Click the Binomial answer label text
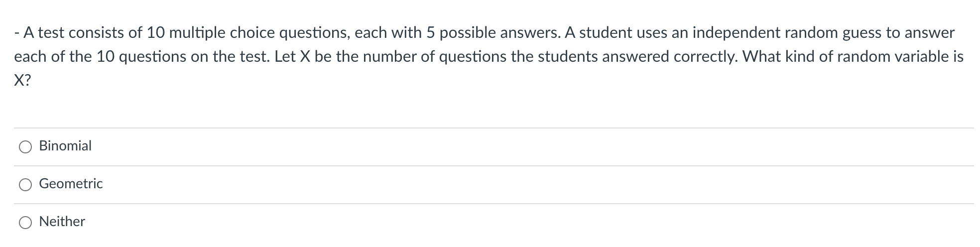Viewport: 980px width, 247px height. click(65, 146)
